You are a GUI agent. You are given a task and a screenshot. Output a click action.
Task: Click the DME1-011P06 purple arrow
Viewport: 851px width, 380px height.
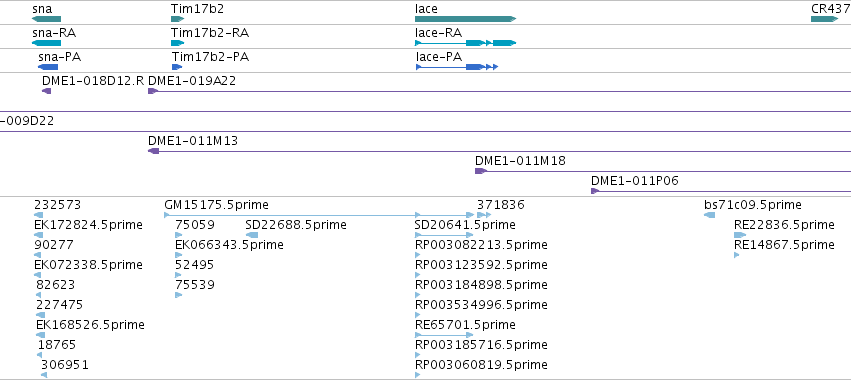[x=595, y=191]
